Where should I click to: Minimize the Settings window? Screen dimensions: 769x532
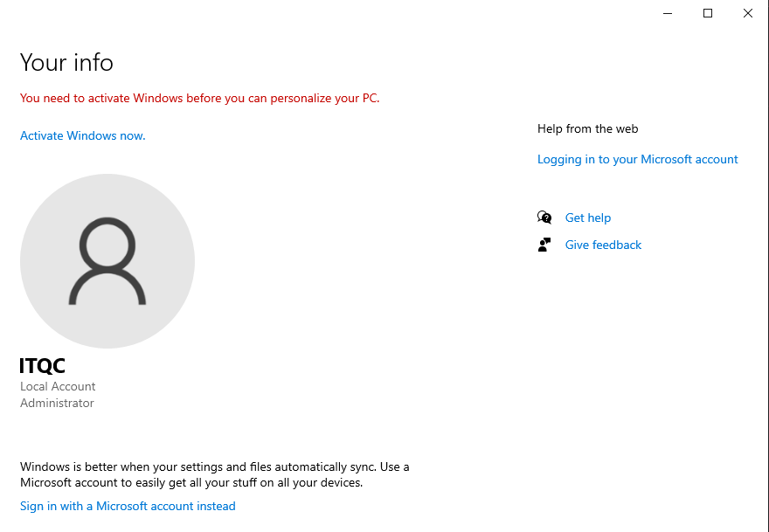click(668, 13)
